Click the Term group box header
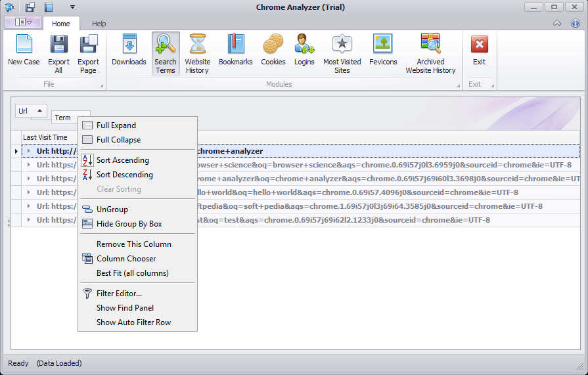Viewport: 588px width, 375px height. coord(64,118)
